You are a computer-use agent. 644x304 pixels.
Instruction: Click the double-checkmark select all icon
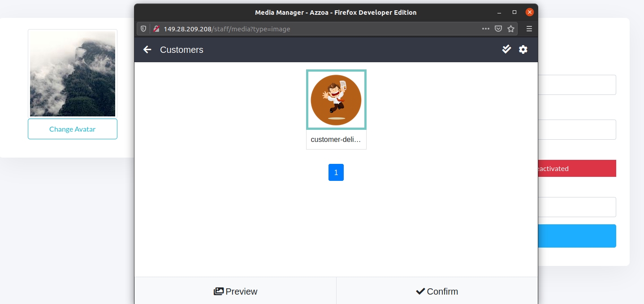pyautogui.click(x=506, y=49)
